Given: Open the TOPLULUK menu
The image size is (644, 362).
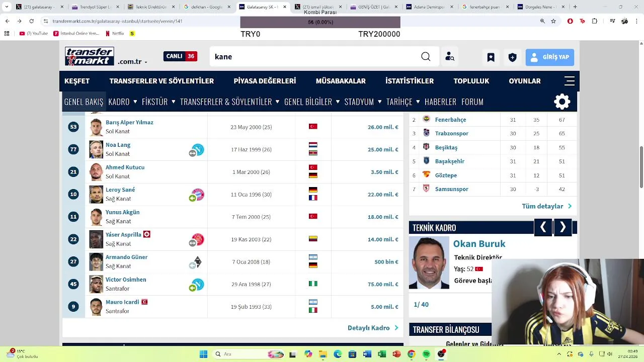Looking at the screenshot, I should click(471, 81).
